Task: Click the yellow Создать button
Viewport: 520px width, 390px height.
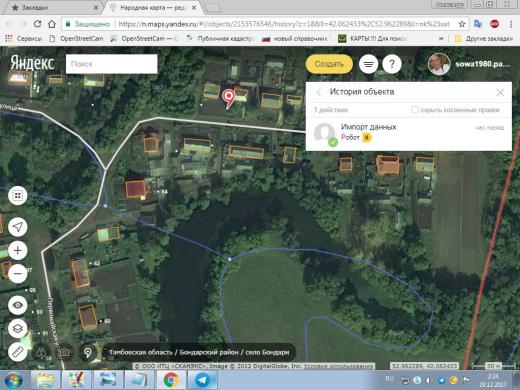Action: pos(329,64)
